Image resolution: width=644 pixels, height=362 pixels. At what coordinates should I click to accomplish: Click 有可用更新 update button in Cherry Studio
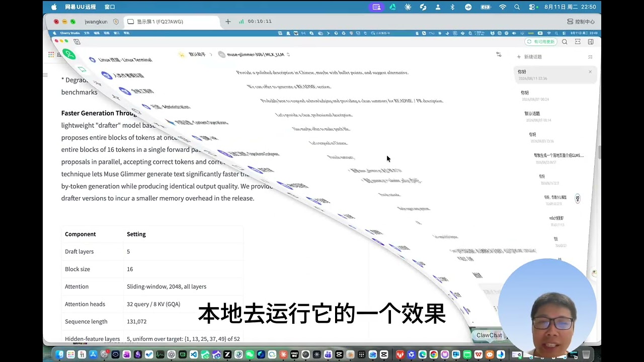pyautogui.click(x=540, y=42)
